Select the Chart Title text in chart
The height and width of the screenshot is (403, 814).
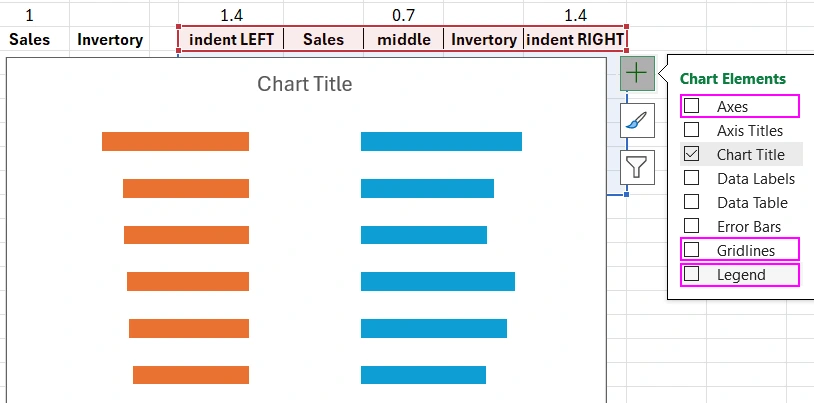pos(305,84)
